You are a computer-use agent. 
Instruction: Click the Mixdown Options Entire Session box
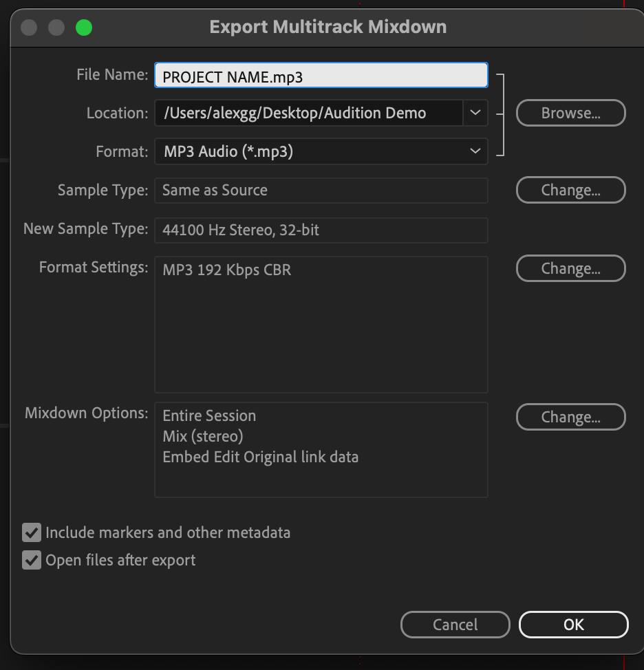coord(321,449)
